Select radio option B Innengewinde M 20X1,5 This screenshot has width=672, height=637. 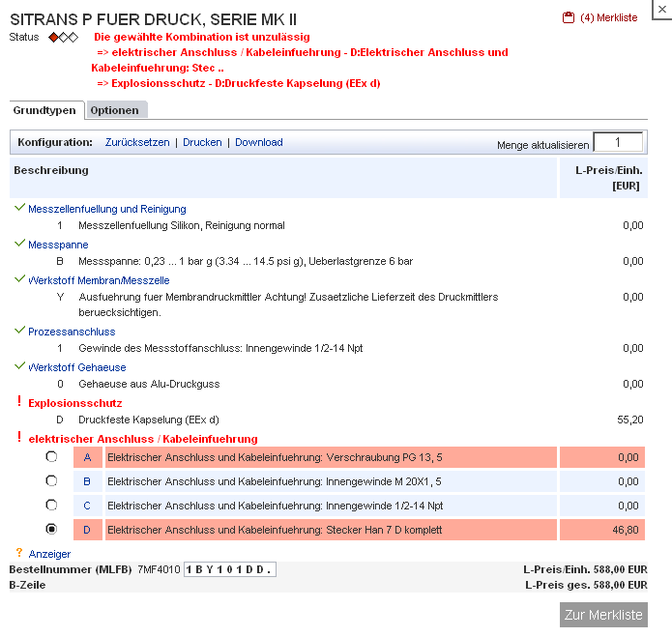[51, 481]
